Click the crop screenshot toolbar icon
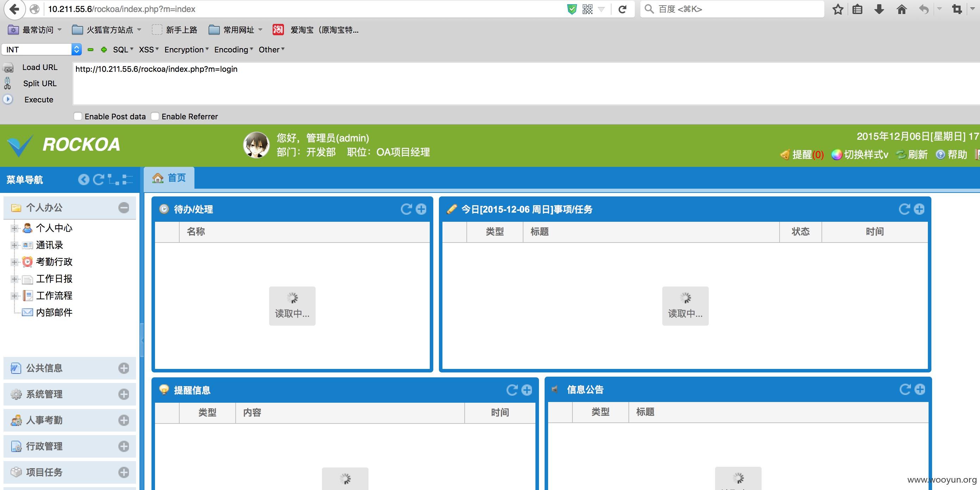 pos(957,9)
